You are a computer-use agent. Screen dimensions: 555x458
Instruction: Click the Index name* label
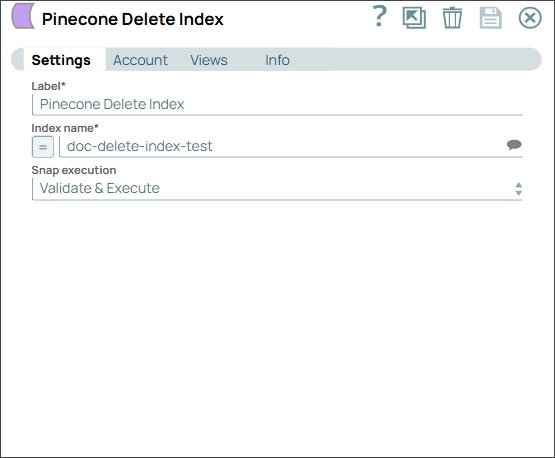coord(65,128)
